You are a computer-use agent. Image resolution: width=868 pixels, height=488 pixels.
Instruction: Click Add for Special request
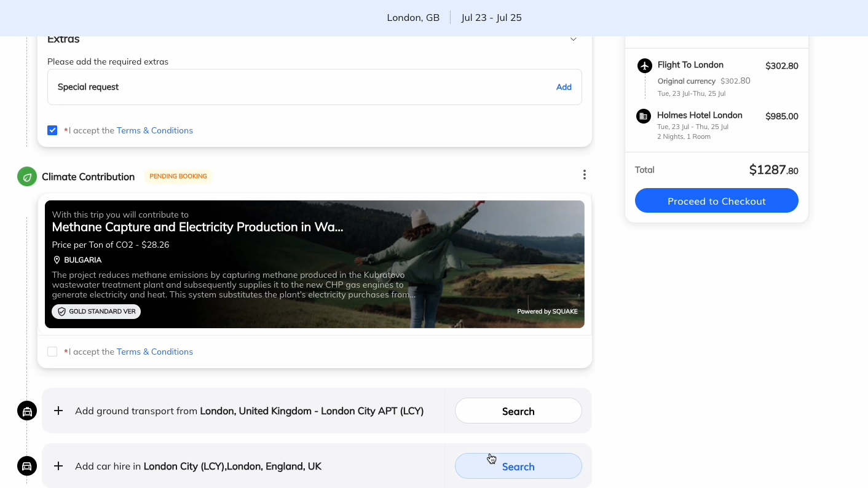tap(564, 87)
